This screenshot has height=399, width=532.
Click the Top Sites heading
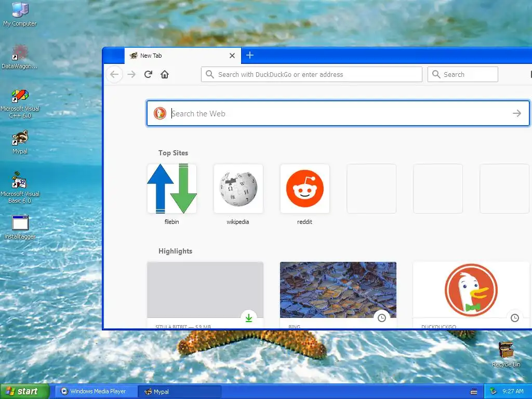coord(173,153)
